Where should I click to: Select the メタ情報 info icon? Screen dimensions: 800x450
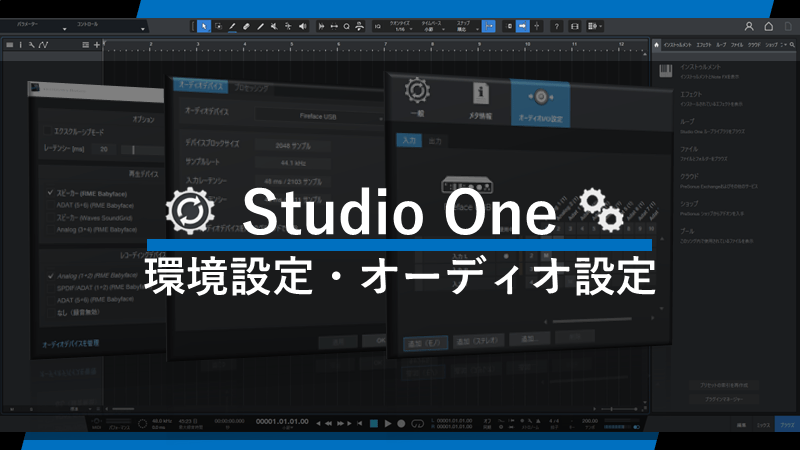[x=480, y=99]
